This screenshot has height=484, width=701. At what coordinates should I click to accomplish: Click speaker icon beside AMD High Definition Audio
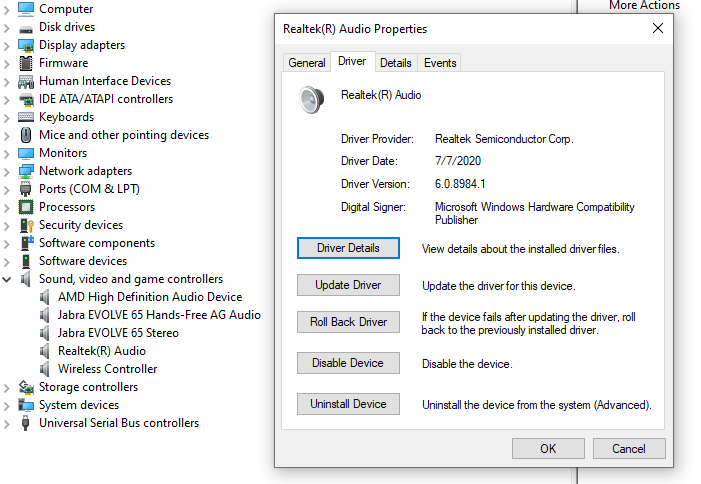pyautogui.click(x=44, y=297)
